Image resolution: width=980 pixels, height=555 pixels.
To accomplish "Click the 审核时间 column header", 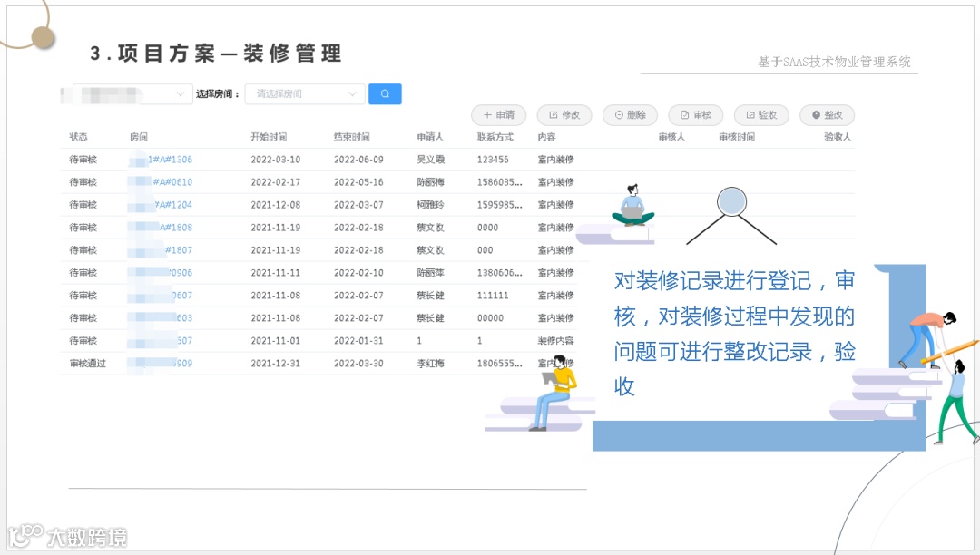I will tap(737, 137).
